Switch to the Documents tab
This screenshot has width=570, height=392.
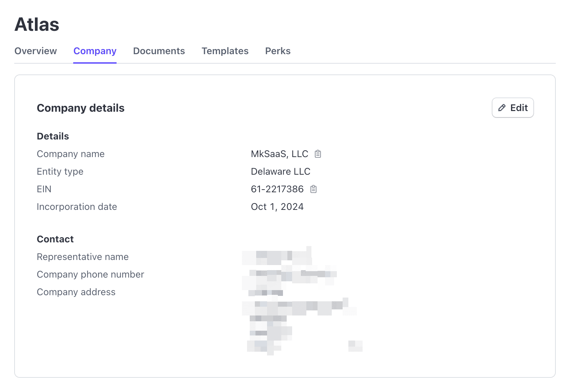[x=159, y=51]
